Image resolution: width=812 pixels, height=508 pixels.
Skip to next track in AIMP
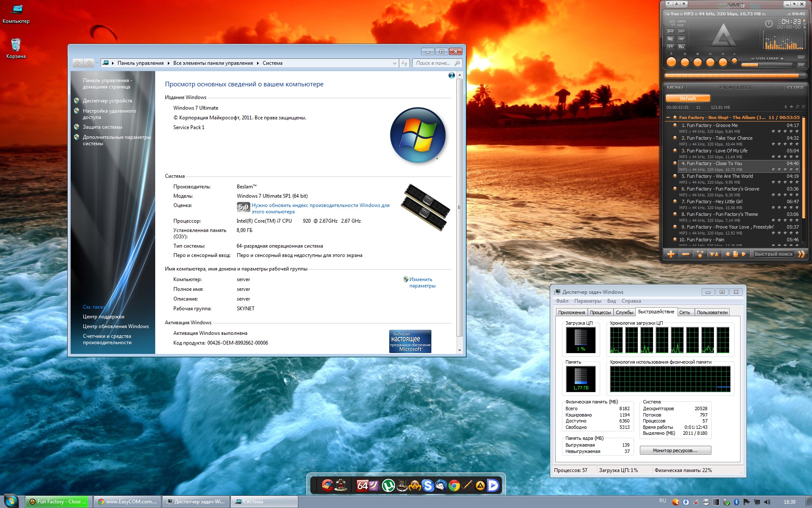723,62
